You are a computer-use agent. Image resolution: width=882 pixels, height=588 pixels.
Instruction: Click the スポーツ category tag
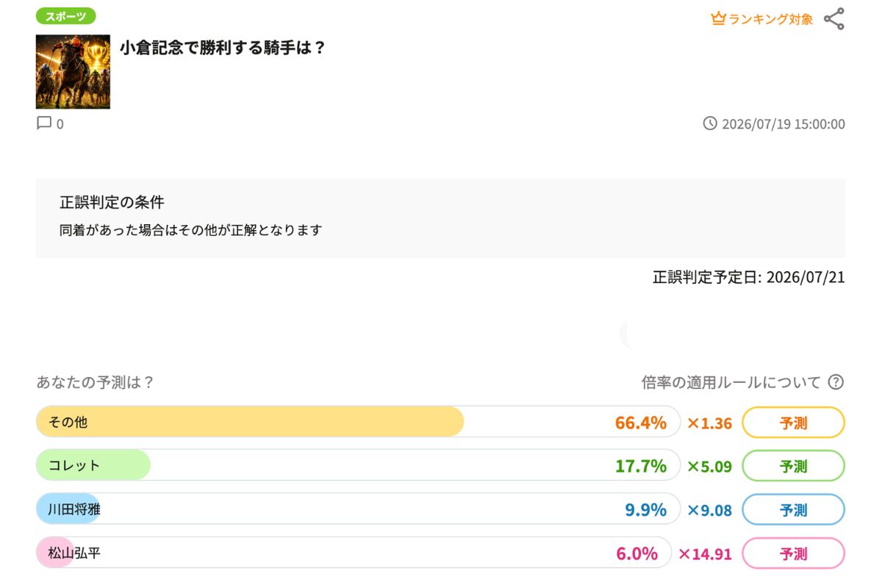coord(65,16)
